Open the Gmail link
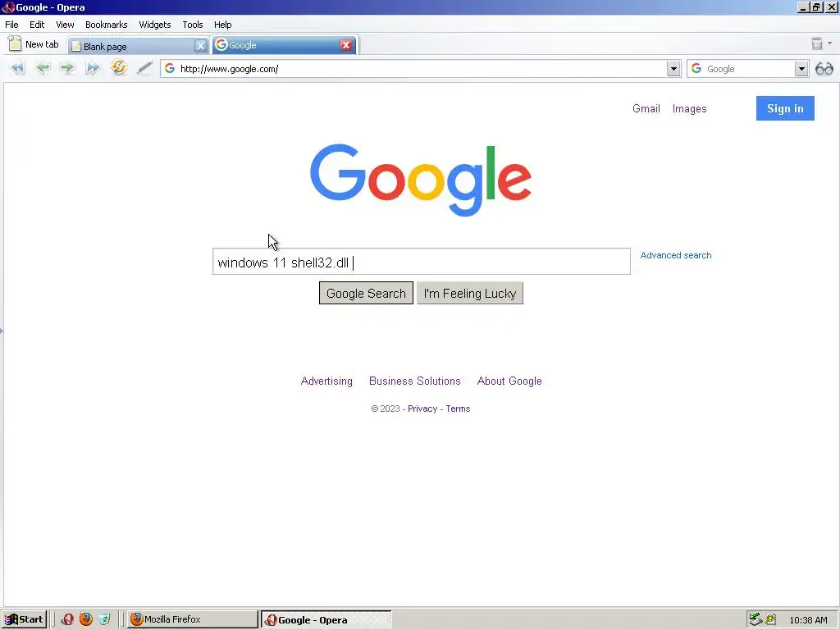The height and width of the screenshot is (630, 840). 646,109
